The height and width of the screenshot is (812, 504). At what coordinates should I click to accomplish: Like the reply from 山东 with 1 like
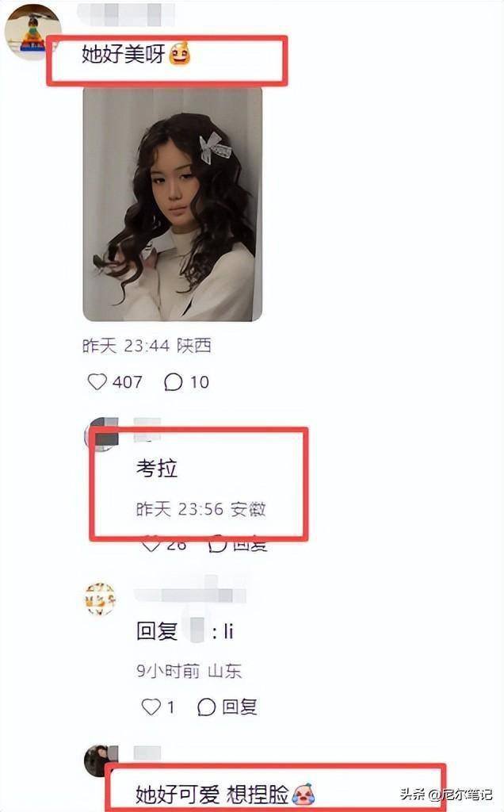point(151,707)
